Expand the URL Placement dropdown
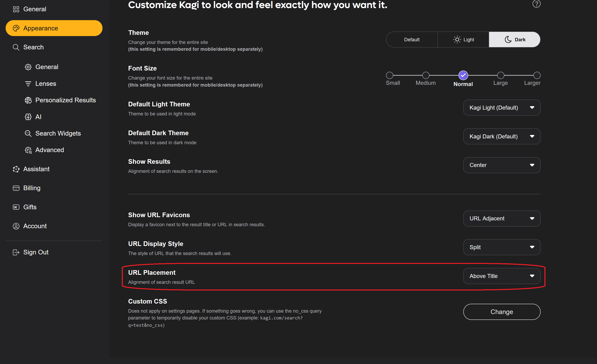The height and width of the screenshot is (364, 597). click(502, 276)
